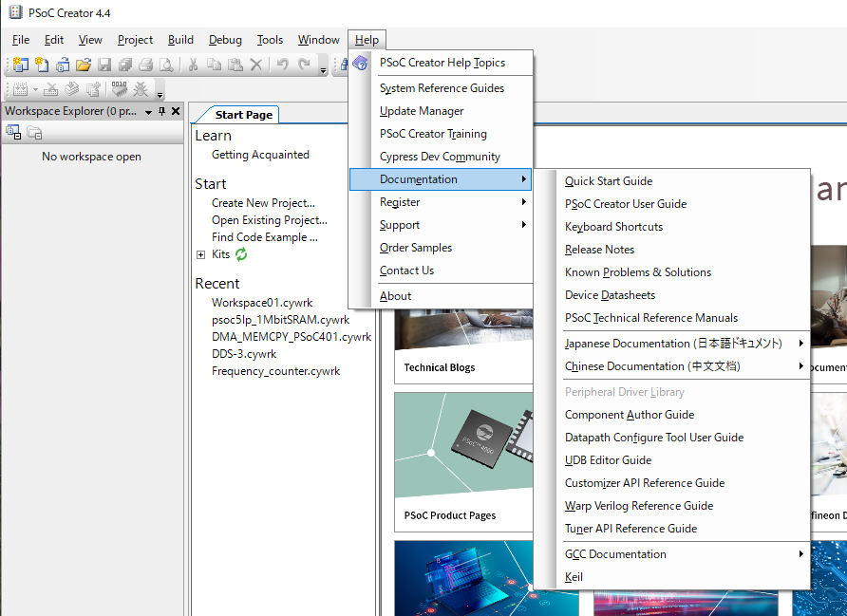The image size is (847, 616).
Task: Close the Workspace Explorer panel
Action: click(x=176, y=111)
